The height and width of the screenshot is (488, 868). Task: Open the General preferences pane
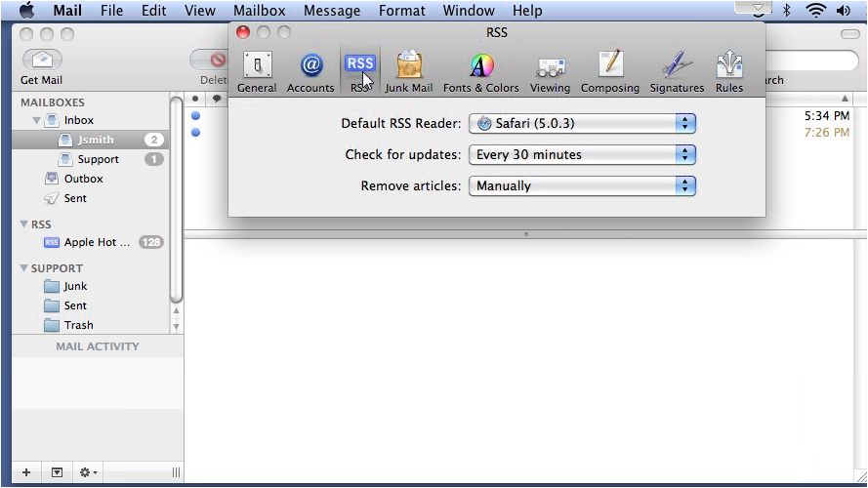click(257, 72)
